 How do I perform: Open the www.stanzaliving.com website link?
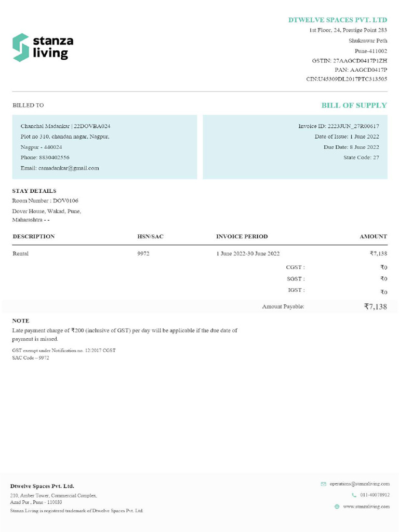(x=366, y=507)
